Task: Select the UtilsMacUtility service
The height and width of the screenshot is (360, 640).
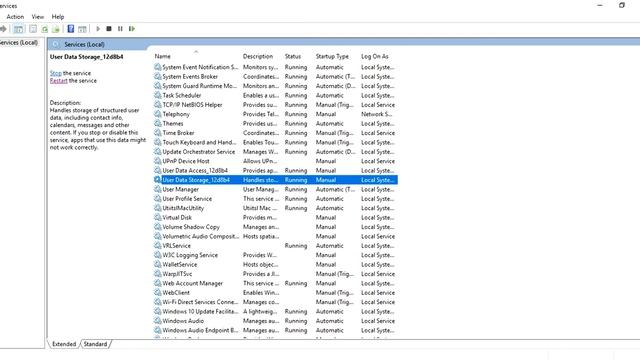Action: (275, 208)
